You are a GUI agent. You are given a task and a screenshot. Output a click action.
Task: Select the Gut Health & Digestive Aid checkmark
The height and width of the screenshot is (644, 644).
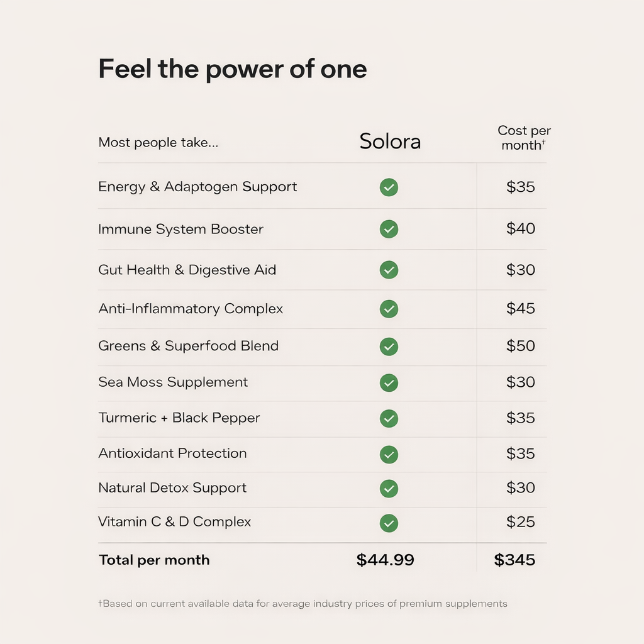point(389,270)
